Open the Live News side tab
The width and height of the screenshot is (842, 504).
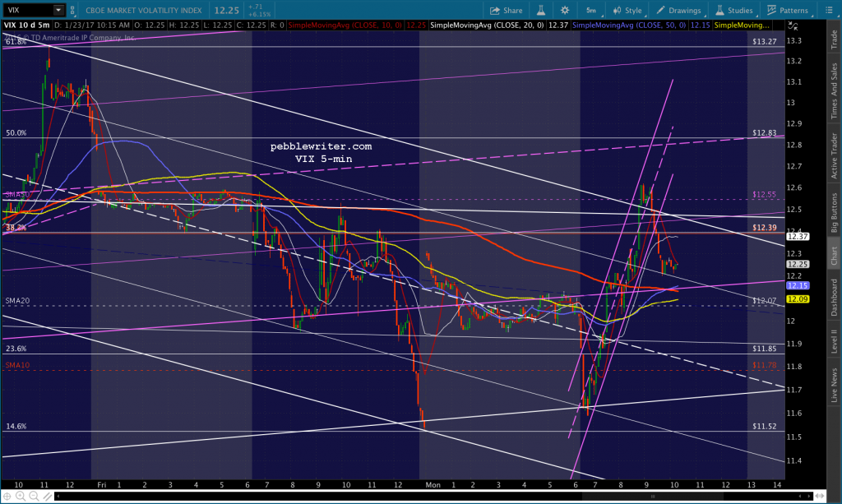pos(834,385)
